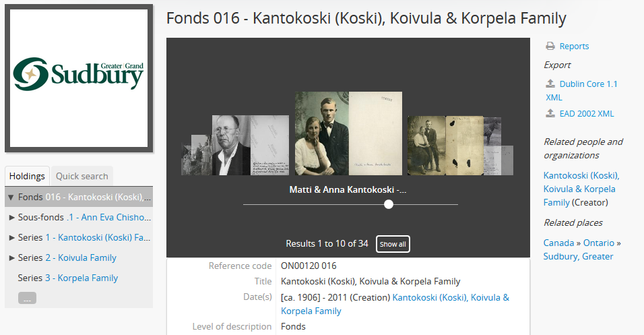Screen dimensions: 644x335
Task: Switch to the Holdings tab
Action: 27,177
